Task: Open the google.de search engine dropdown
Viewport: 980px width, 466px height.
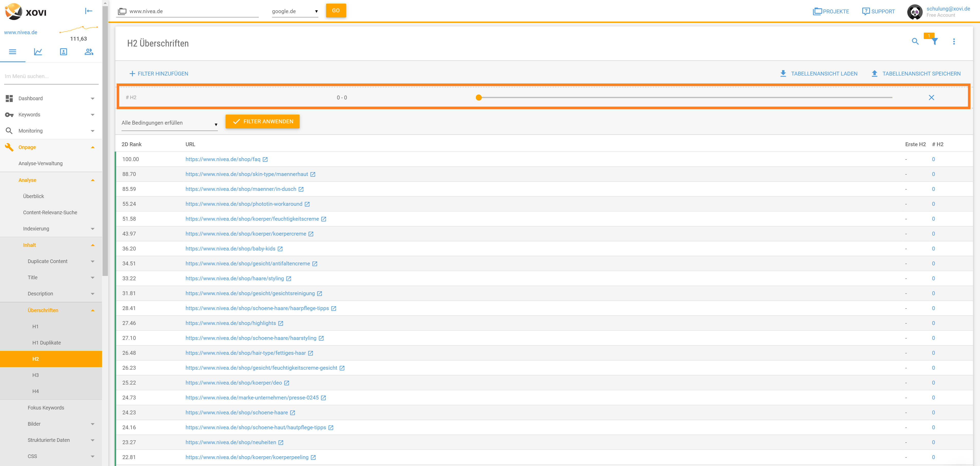Action: pyautogui.click(x=295, y=11)
